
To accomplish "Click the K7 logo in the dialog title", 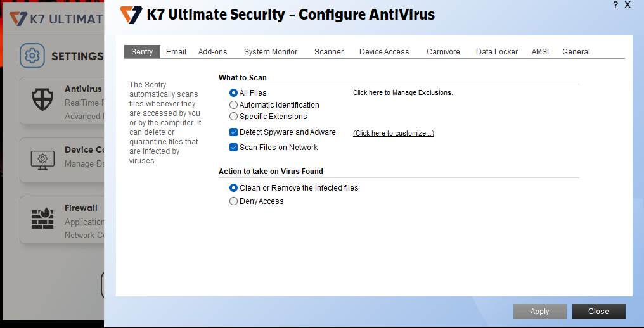I will point(131,15).
